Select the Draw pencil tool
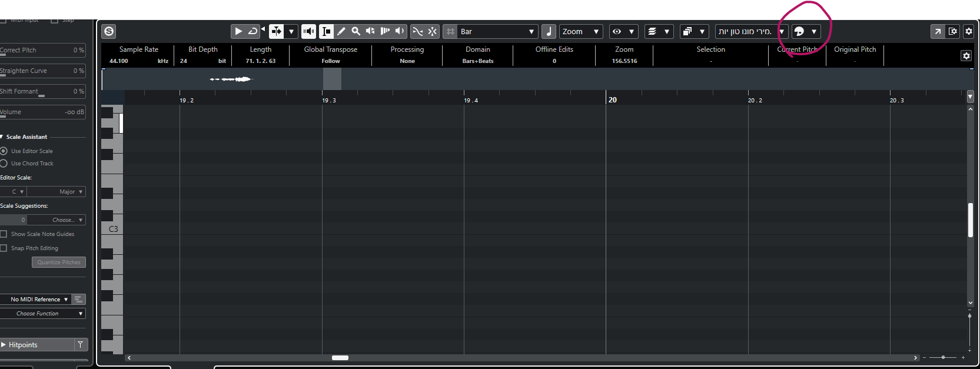The image size is (980, 369). (341, 31)
